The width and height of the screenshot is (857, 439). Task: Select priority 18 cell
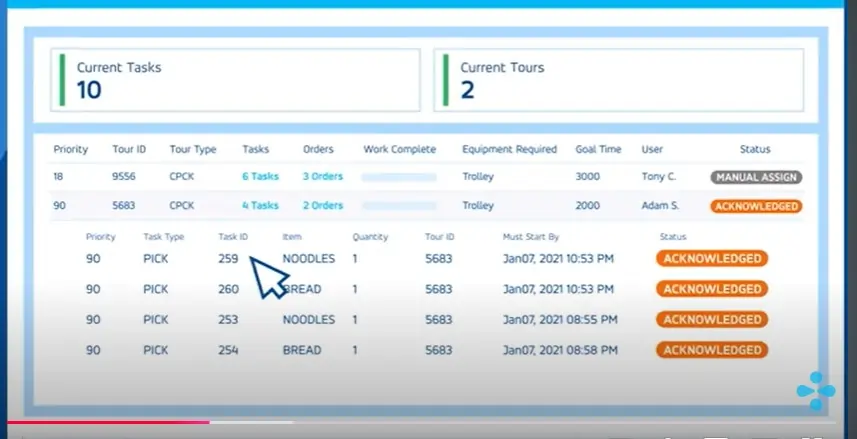pos(58,177)
